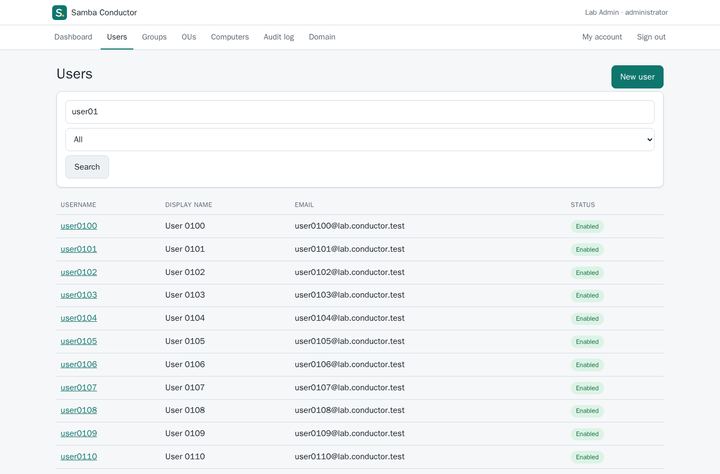Image resolution: width=720 pixels, height=474 pixels.
Task: Click Enabled badge in user0105 row
Action: [587, 342]
